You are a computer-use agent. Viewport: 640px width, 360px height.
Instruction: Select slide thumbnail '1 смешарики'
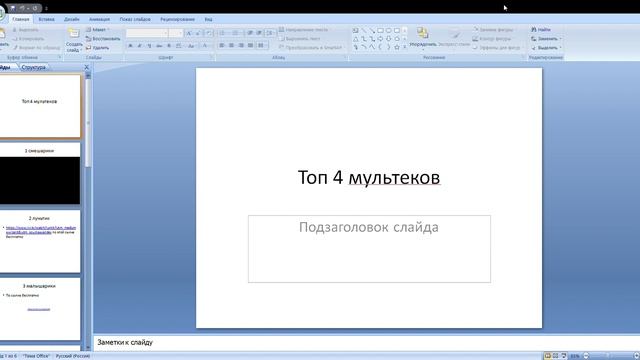click(x=40, y=173)
